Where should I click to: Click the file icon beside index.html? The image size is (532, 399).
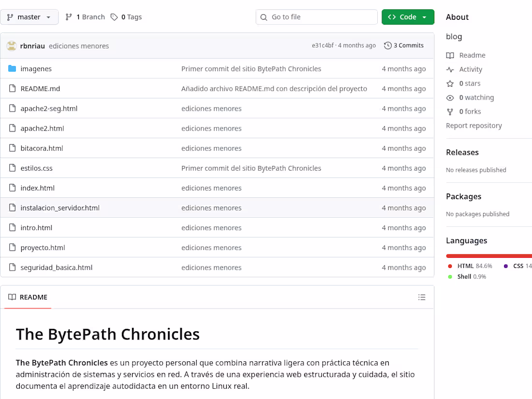click(x=12, y=188)
